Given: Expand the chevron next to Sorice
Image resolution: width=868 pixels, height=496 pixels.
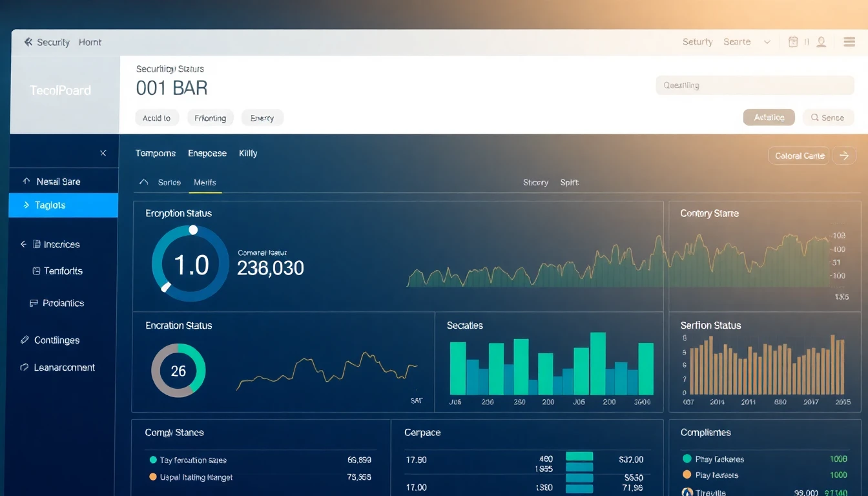Looking at the screenshot, I should [144, 182].
